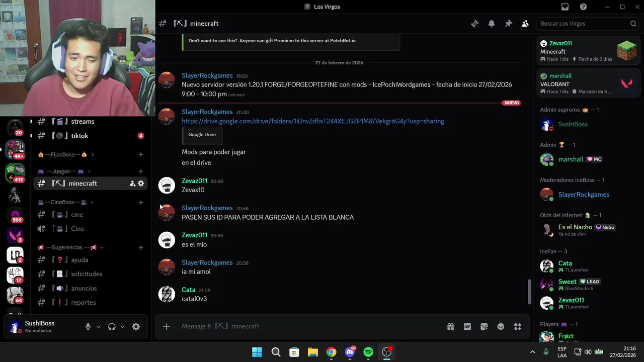This screenshot has width=644, height=362.
Task: Open Spotify from taskbar
Action: (368, 352)
